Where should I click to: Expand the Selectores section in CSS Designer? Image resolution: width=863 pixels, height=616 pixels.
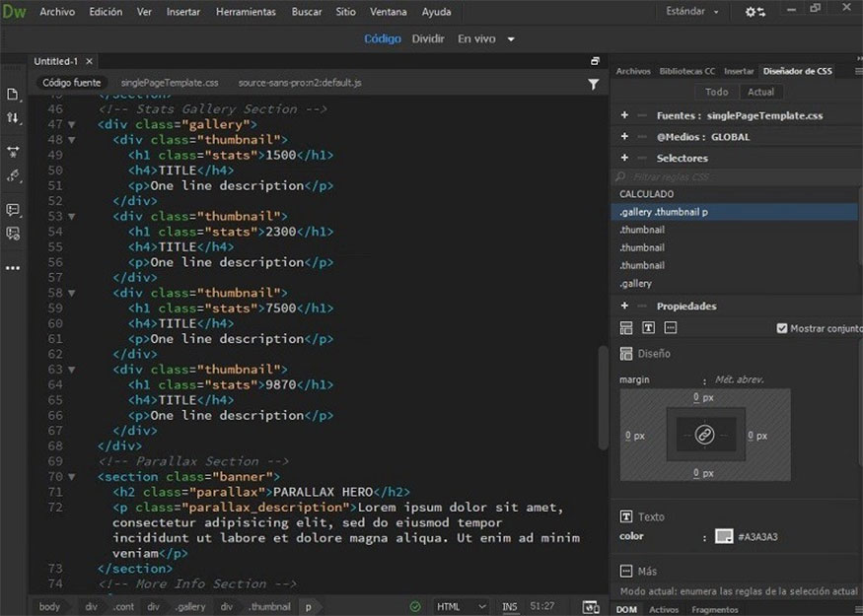coord(623,158)
